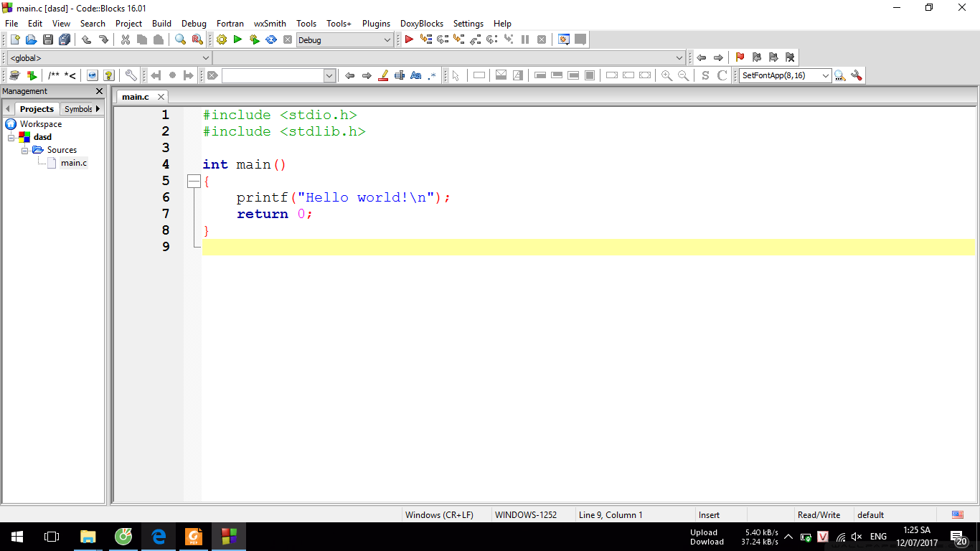Open the <global> scope dropdown
The height and width of the screenshot is (551, 980).
click(109, 58)
